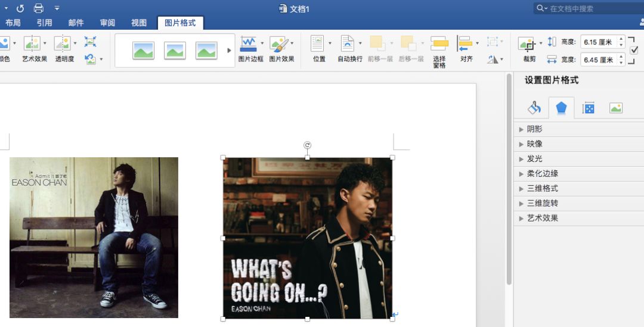Click the redo icon in title bar
The image size is (644, 327).
[x=20, y=8]
